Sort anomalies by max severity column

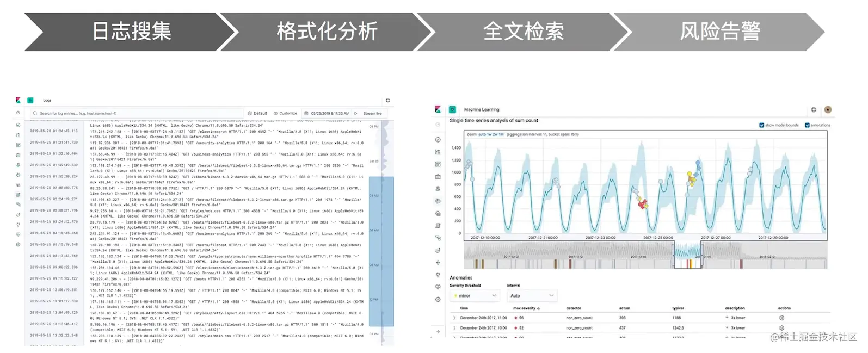point(527,308)
